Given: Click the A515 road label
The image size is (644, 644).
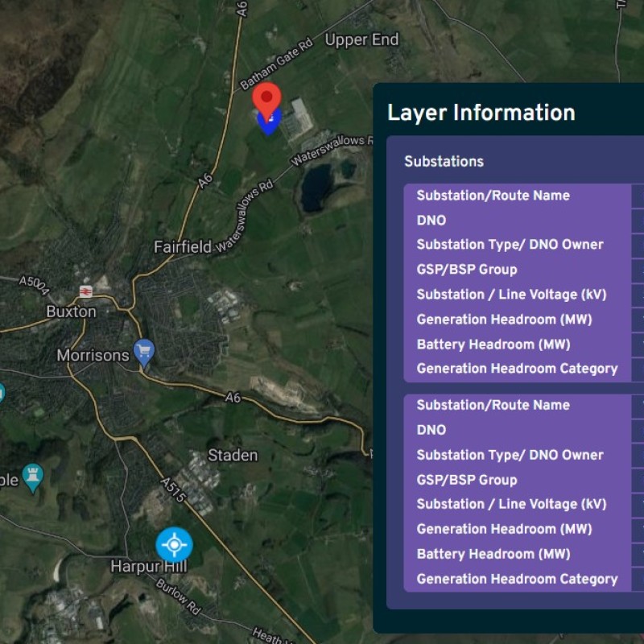Looking at the screenshot, I should 173,491.
